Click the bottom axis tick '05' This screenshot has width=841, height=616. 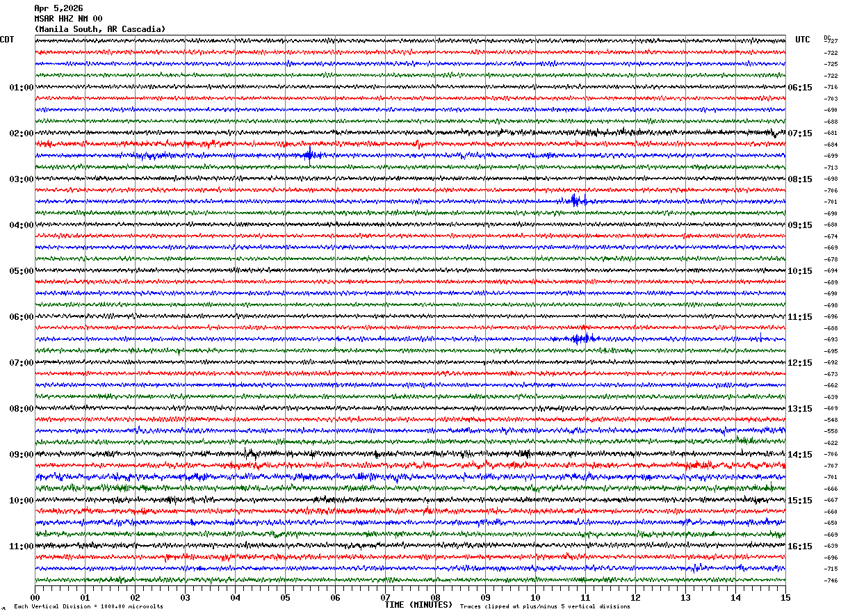pyautogui.click(x=285, y=597)
